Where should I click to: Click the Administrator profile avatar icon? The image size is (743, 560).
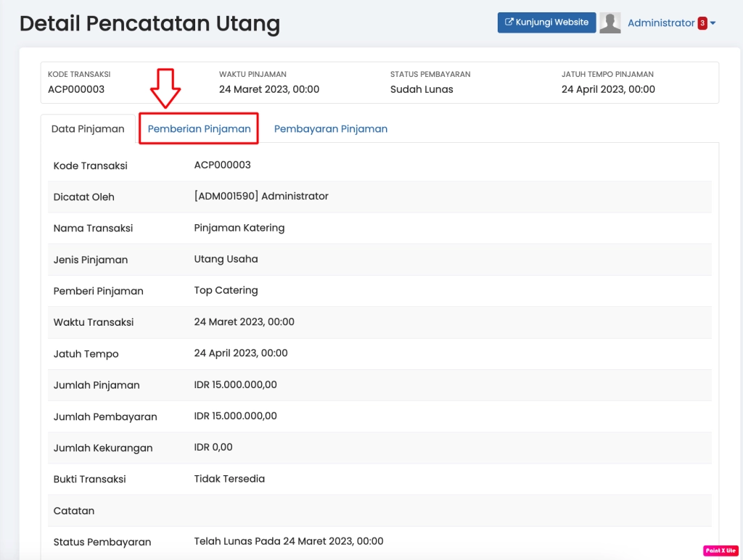[610, 22]
